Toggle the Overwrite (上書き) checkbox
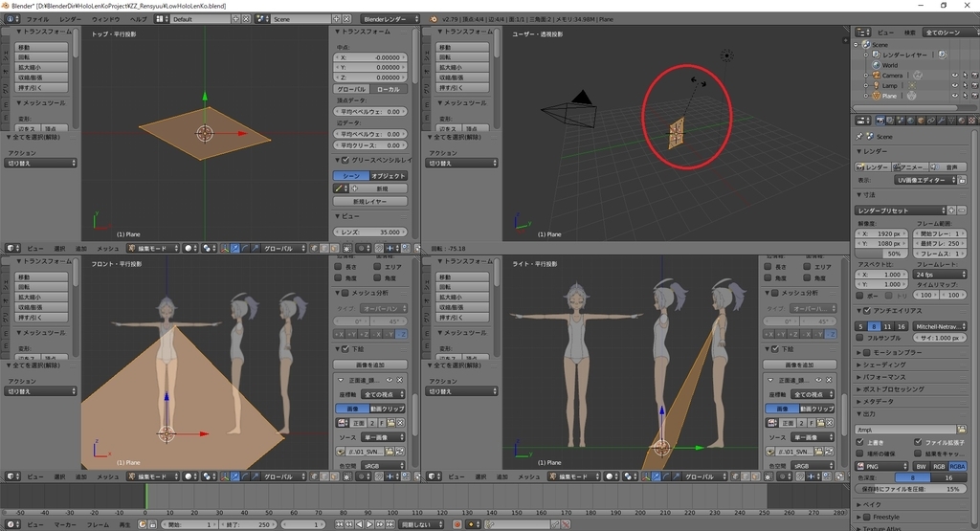The width and height of the screenshot is (980, 531). (860, 442)
